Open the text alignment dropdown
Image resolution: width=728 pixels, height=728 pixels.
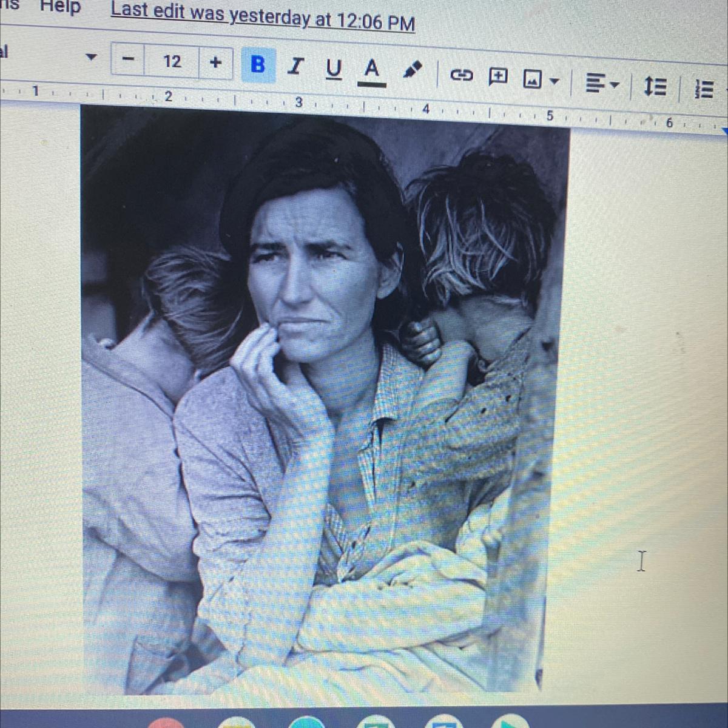point(602,84)
